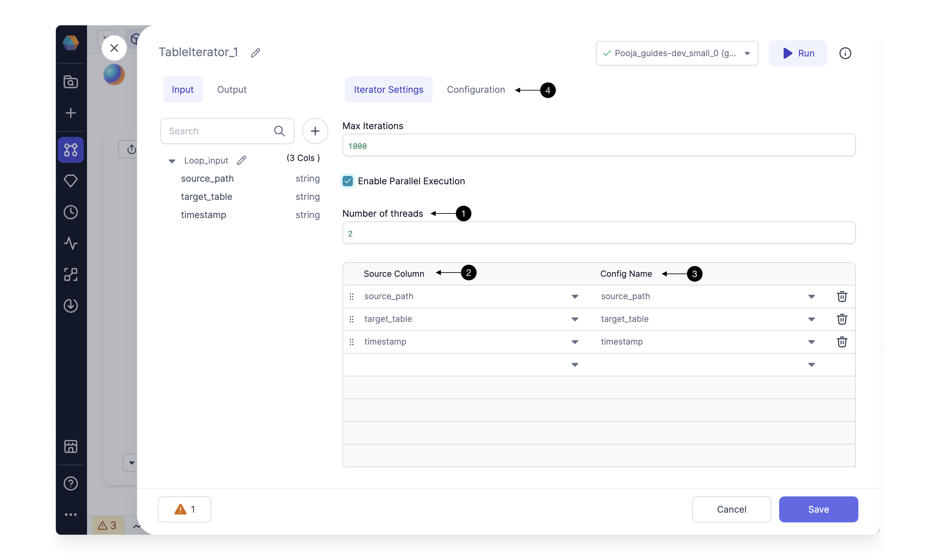This screenshot has height=560, width=935.
Task: Click the info icon next to Run
Action: click(845, 53)
